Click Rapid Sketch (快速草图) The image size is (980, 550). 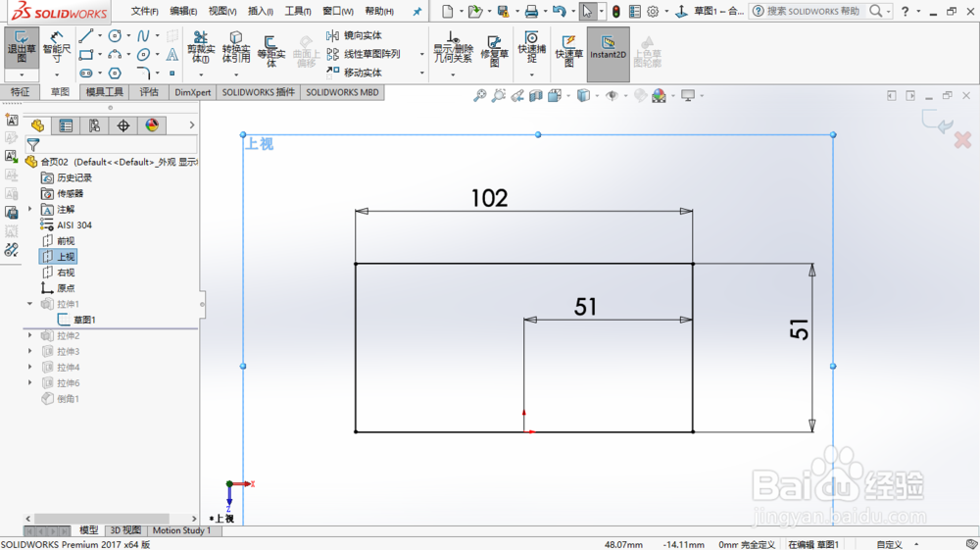[x=568, y=50]
